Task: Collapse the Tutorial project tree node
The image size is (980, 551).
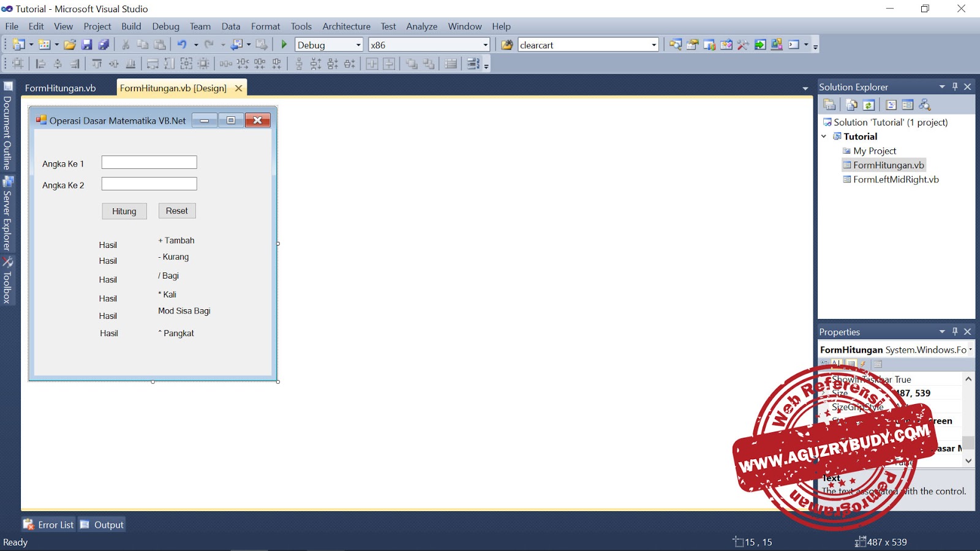Action: click(824, 137)
